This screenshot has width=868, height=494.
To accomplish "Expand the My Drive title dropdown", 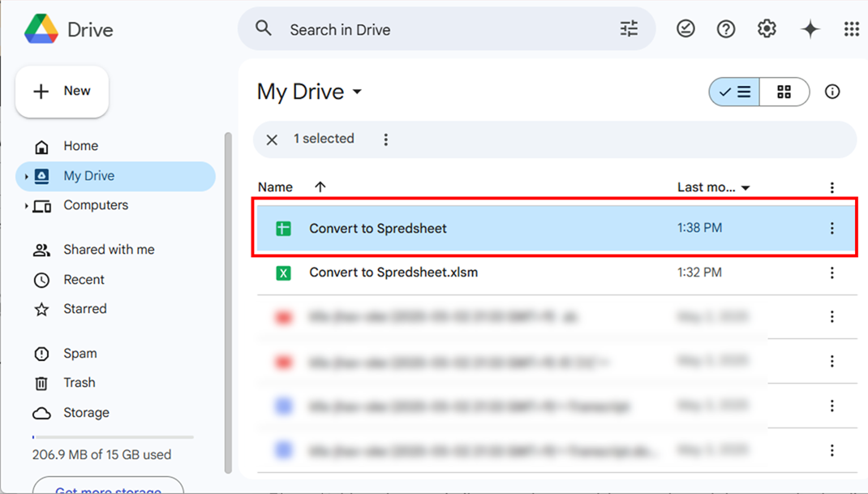I will (x=358, y=92).
